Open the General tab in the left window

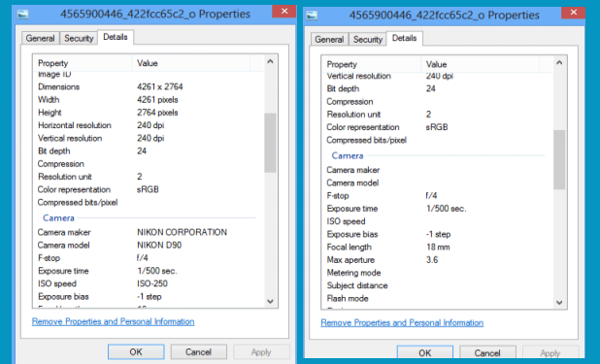point(40,38)
